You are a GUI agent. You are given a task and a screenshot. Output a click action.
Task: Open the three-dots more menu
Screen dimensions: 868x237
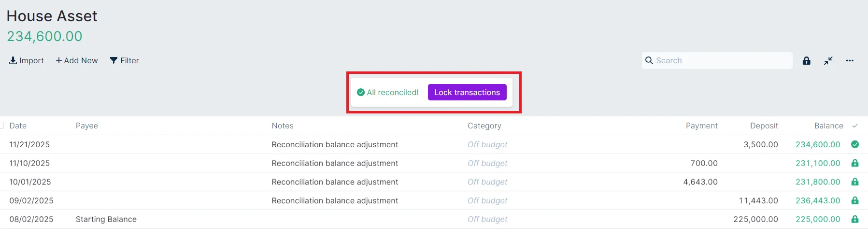tap(850, 61)
